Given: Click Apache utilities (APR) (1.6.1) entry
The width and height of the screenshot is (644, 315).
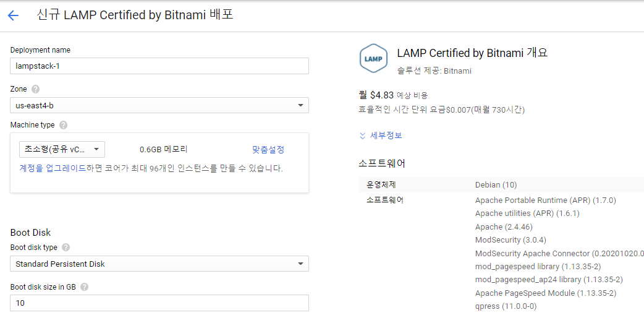Looking at the screenshot, I should click(x=527, y=214).
